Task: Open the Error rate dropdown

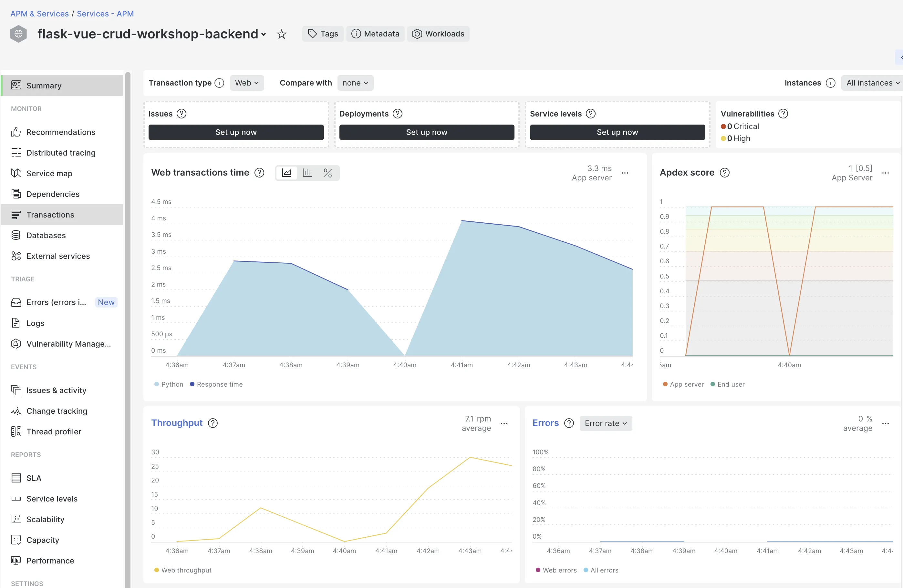Action: [606, 423]
